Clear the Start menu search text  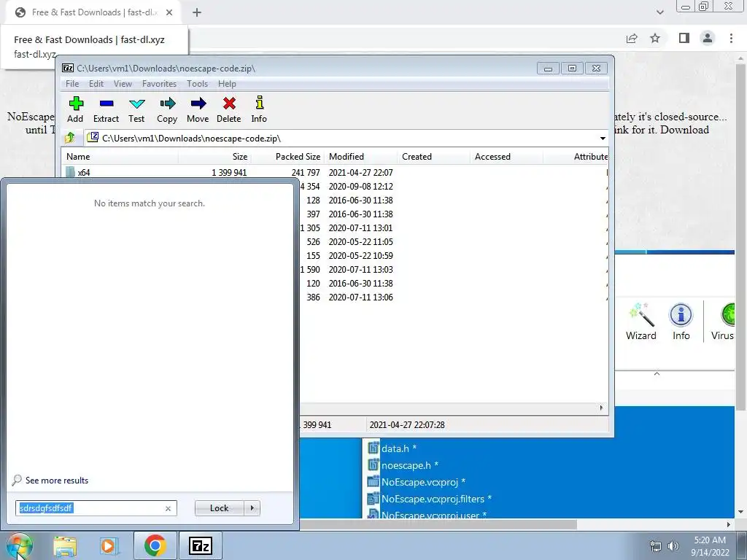coord(169,508)
